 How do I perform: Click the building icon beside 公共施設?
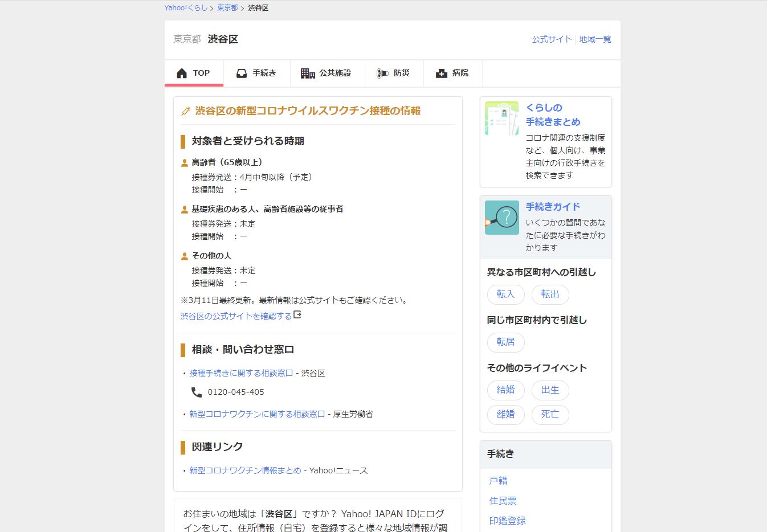[x=308, y=73]
